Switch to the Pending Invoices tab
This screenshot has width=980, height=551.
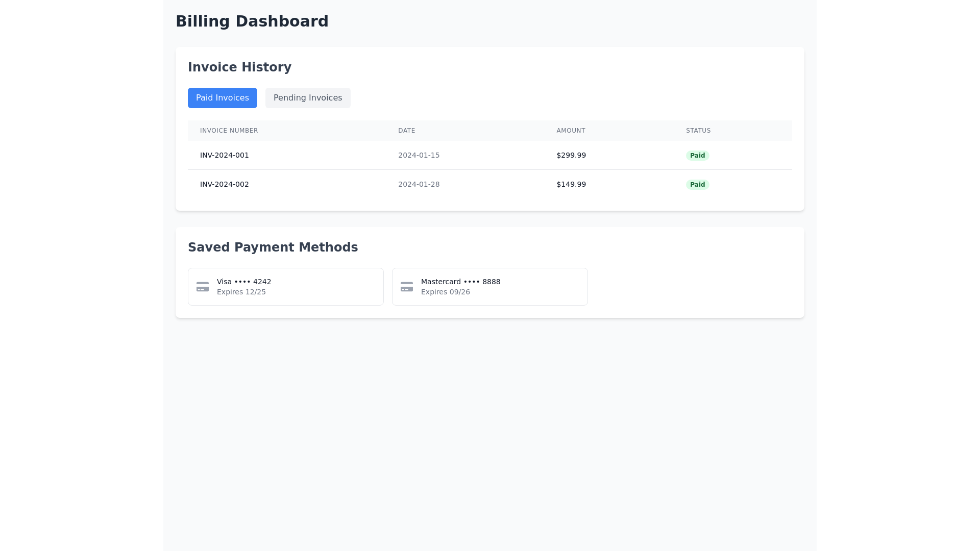pyautogui.click(x=307, y=97)
